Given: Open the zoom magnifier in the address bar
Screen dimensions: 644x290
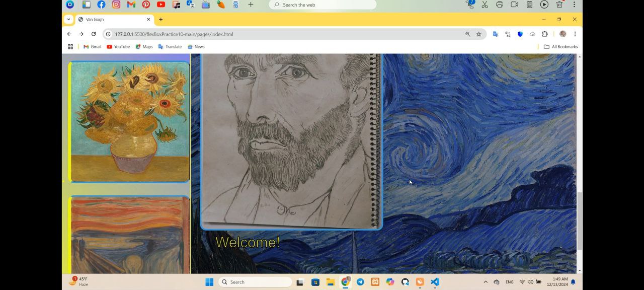Looking at the screenshot, I should [468, 34].
